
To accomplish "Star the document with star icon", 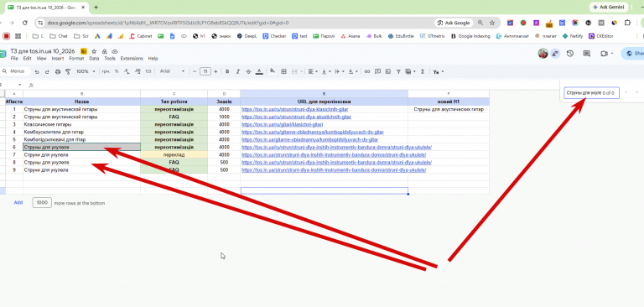I will click(x=94, y=51).
